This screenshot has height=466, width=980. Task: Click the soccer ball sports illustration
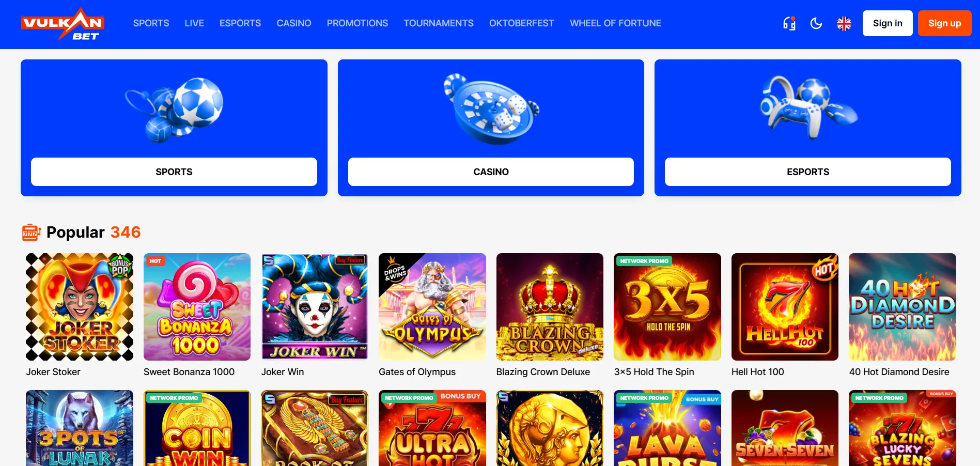pyautogui.click(x=174, y=109)
